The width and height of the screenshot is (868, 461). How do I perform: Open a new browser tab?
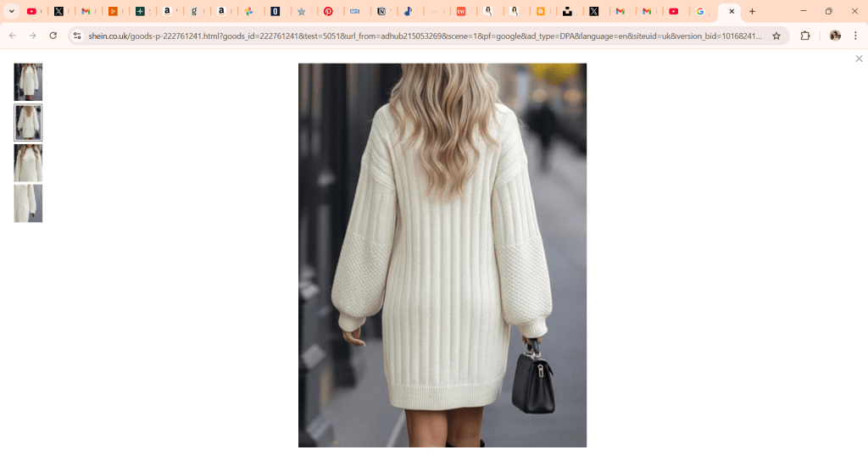coord(752,12)
